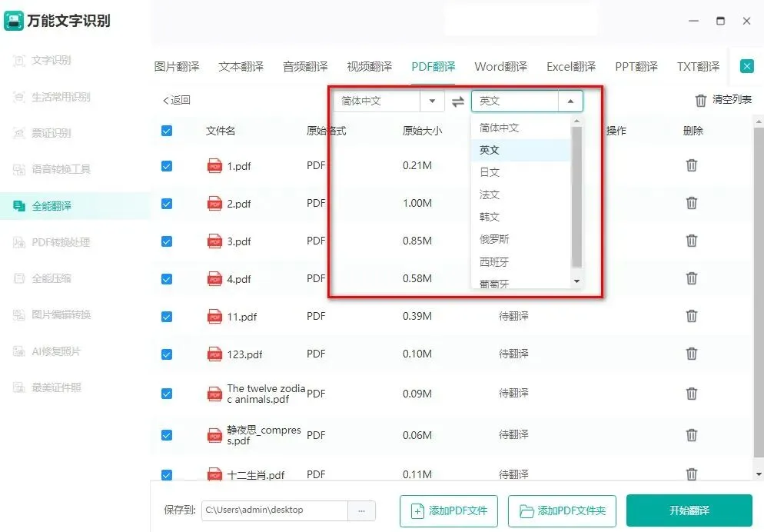Image resolution: width=764 pixels, height=532 pixels.
Task: Choose 法文 in the language list
Action: click(520, 195)
